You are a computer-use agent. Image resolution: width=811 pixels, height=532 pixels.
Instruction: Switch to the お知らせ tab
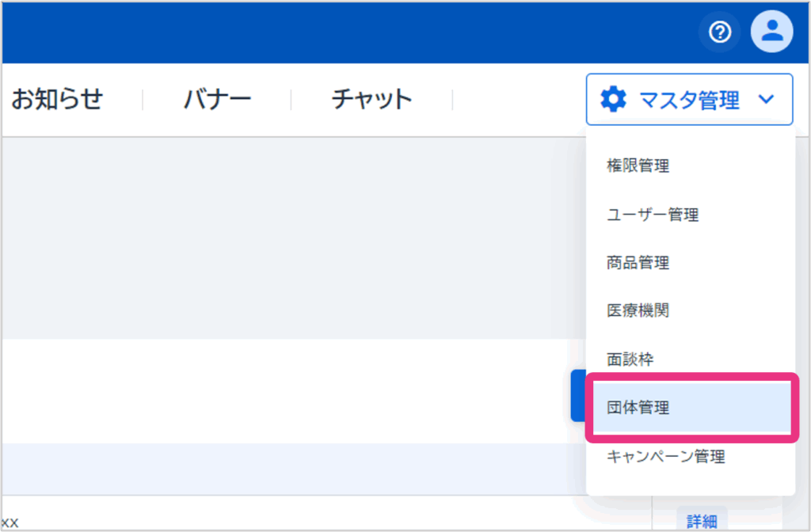coord(57,100)
